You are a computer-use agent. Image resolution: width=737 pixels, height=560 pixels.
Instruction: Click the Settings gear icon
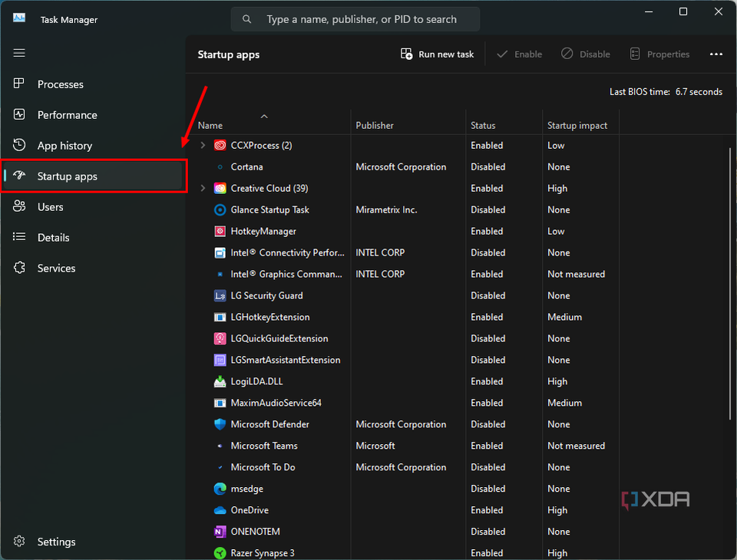(x=19, y=542)
